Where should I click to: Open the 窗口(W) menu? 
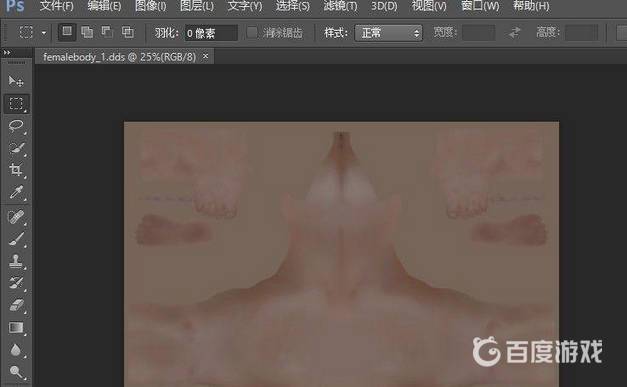(480, 6)
